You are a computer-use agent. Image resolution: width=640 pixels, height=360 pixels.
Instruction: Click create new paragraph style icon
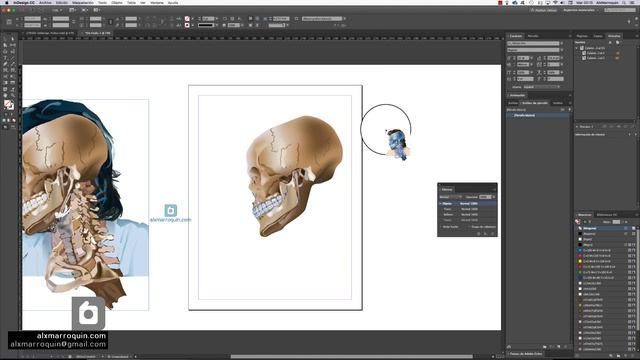coord(559,347)
